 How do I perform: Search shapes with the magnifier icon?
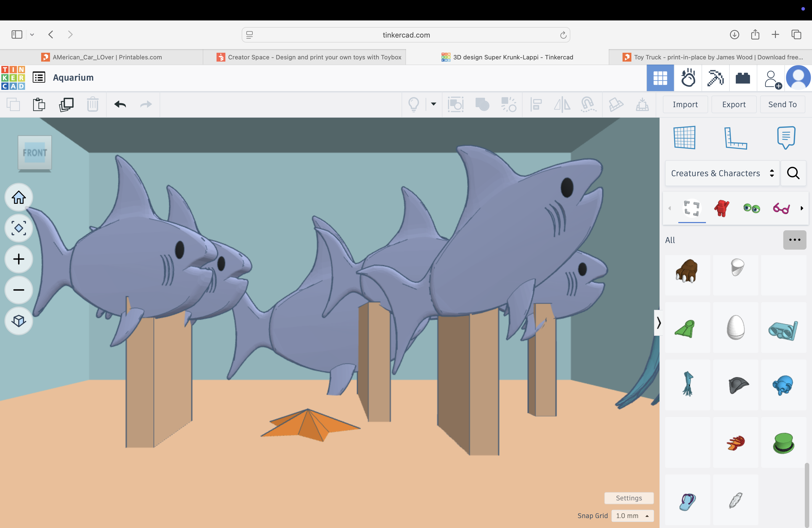click(x=793, y=173)
